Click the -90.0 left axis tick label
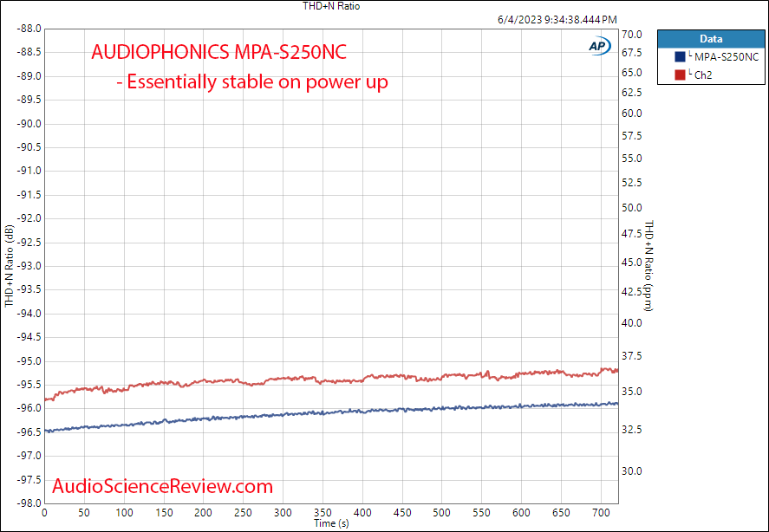 click(29, 124)
